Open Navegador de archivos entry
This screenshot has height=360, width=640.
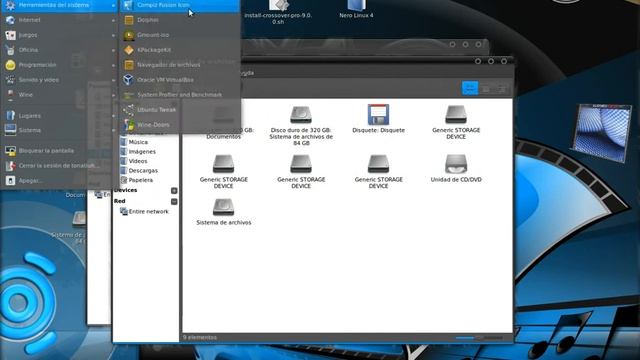pos(180,65)
